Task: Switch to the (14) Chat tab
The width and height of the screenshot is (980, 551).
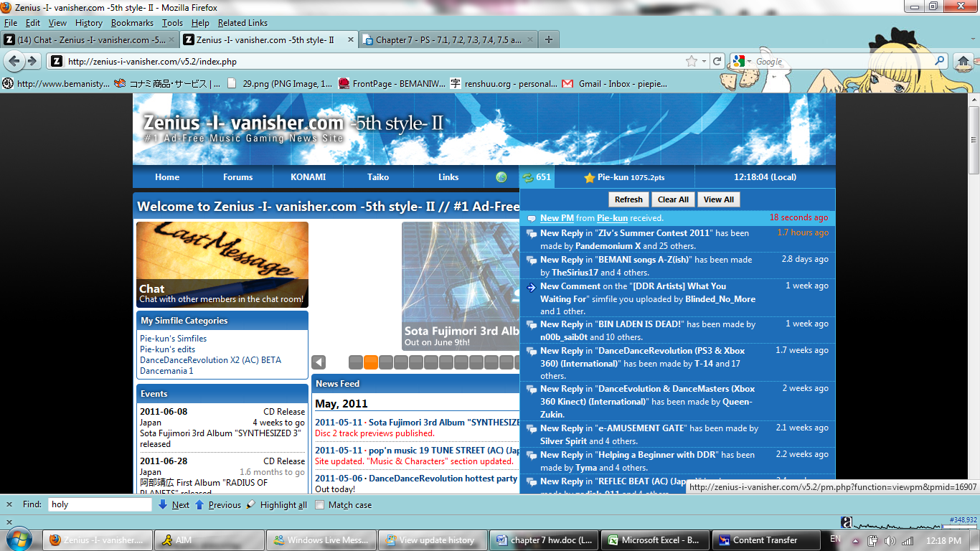Action: pos(90,40)
